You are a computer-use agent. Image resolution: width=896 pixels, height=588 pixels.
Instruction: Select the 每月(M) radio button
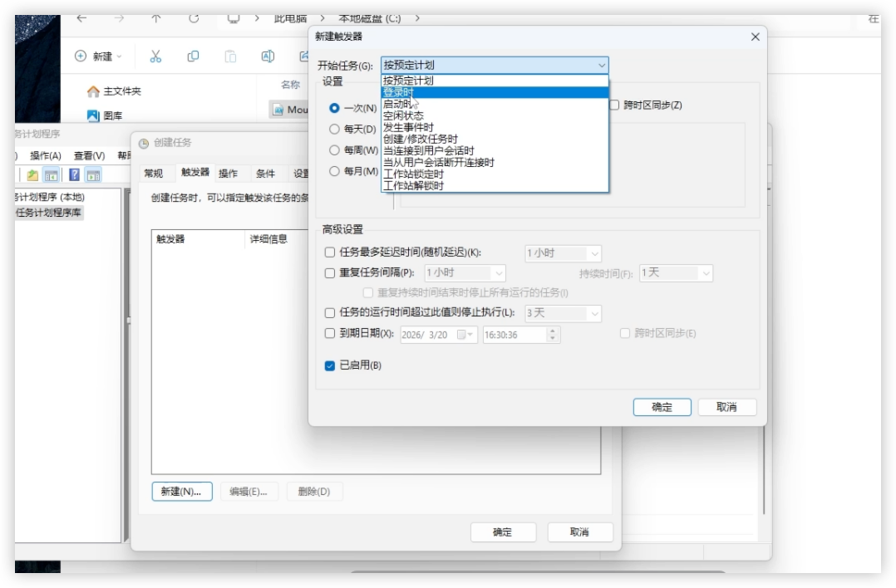[335, 171]
